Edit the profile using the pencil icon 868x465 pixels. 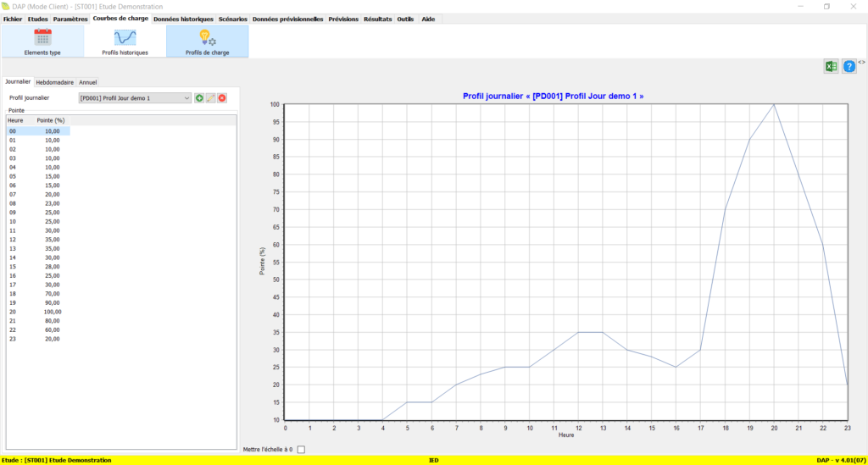click(210, 98)
